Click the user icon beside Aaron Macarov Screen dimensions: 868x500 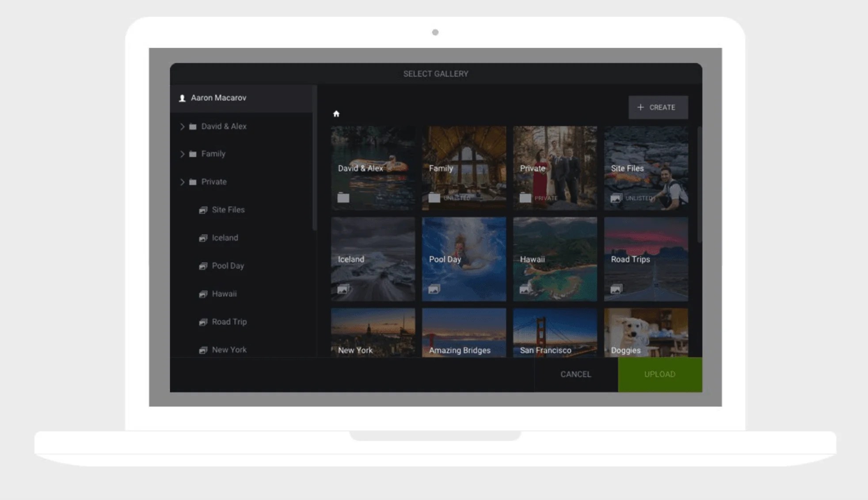(182, 98)
